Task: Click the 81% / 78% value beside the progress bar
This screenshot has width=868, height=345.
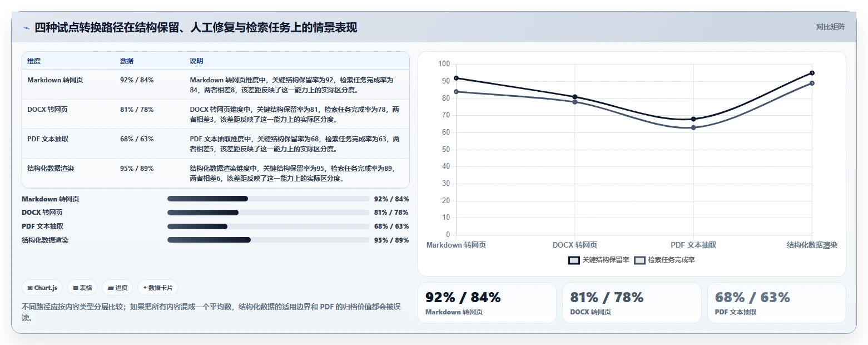Action: pos(391,213)
